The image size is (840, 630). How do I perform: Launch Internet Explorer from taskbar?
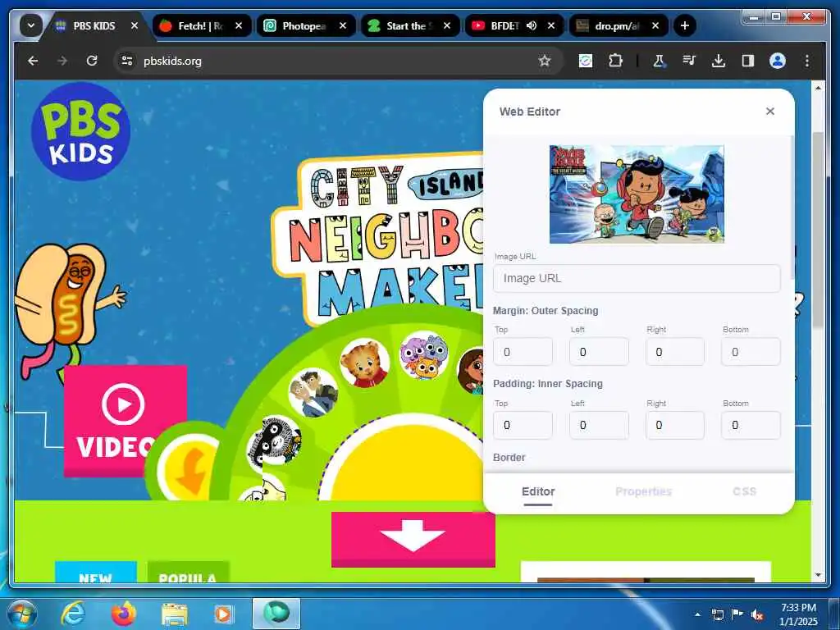73,614
